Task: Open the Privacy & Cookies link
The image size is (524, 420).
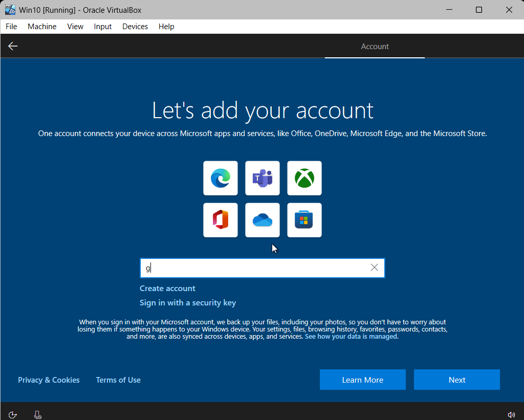Action: tap(49, 380)
